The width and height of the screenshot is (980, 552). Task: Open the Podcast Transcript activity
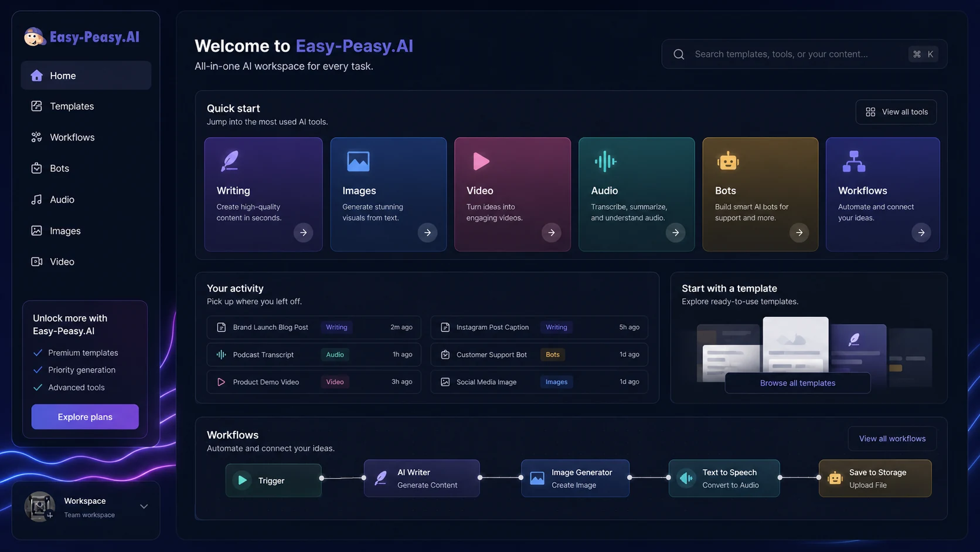click(314, 354)
